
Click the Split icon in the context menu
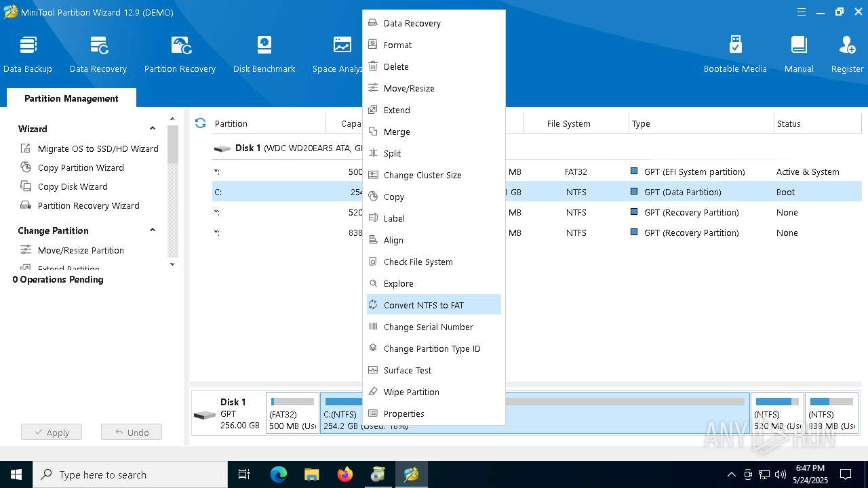click(372, 153)
